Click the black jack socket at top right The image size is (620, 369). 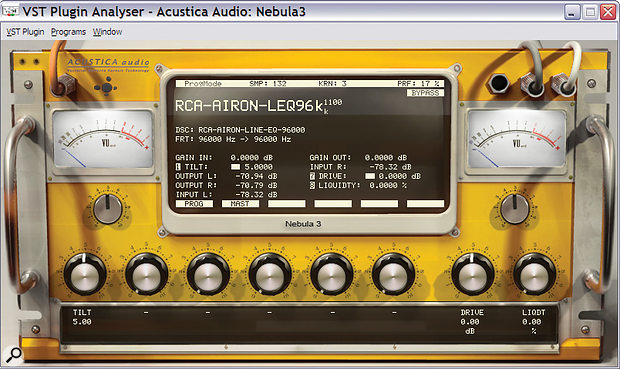pos(499,83)
